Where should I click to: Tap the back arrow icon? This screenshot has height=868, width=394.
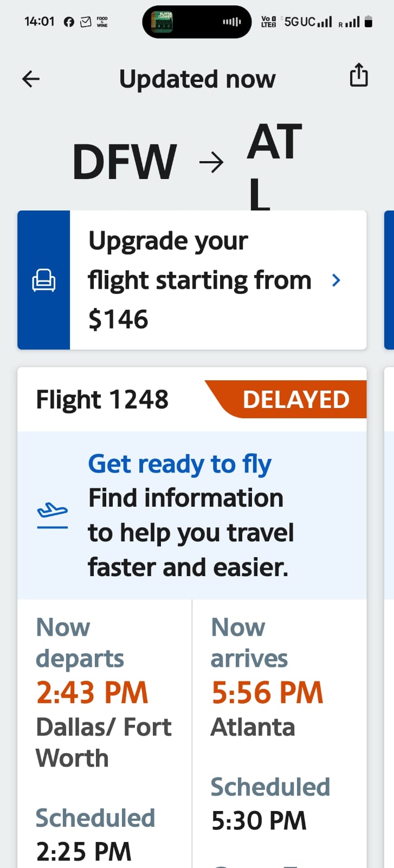click(x=31, y=79)
